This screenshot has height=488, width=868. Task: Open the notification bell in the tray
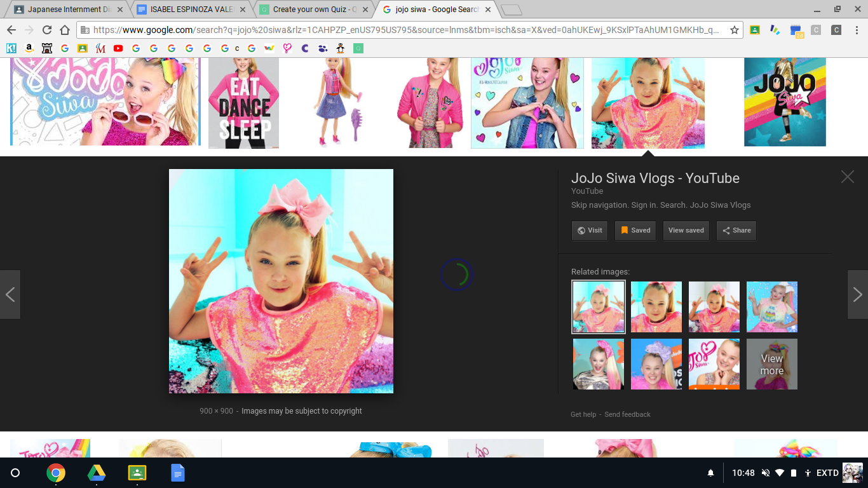click(710, 473)
